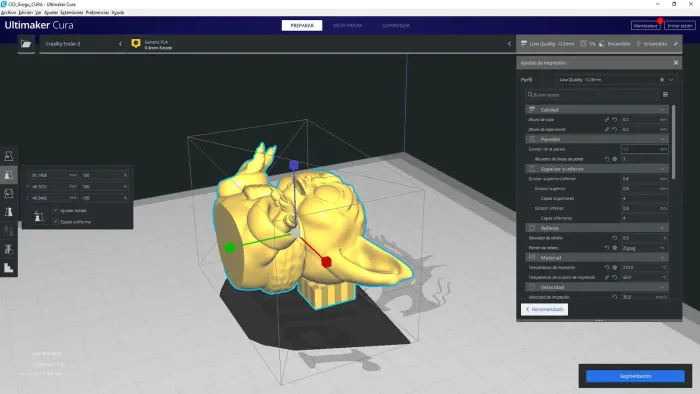Click the Recomendado button
The image size is (700, 394).
544,309
